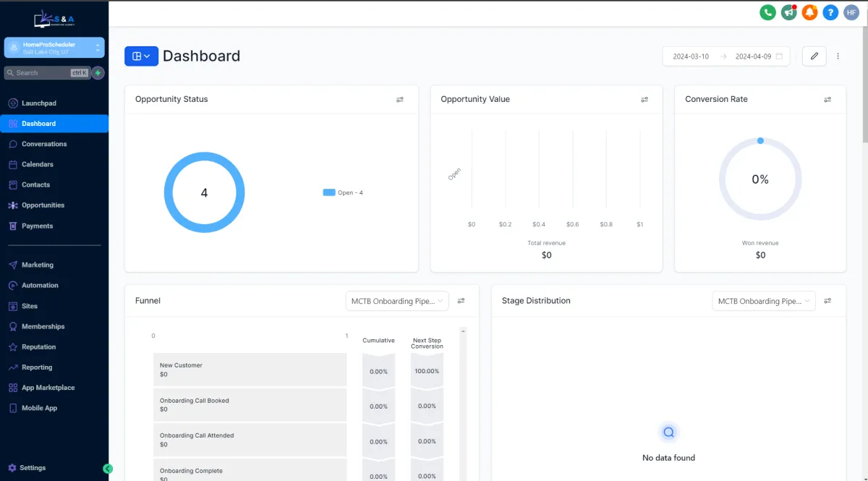Image resolution: width=868 pixels, height=481 pixels.
Task: Open Funnel widget filter settings icon
Action: 461,301
